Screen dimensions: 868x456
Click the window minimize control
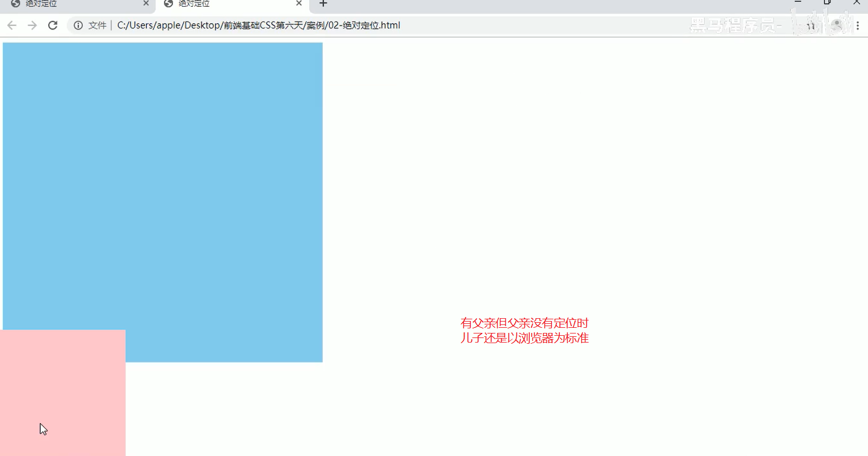[x=799, y=4]
